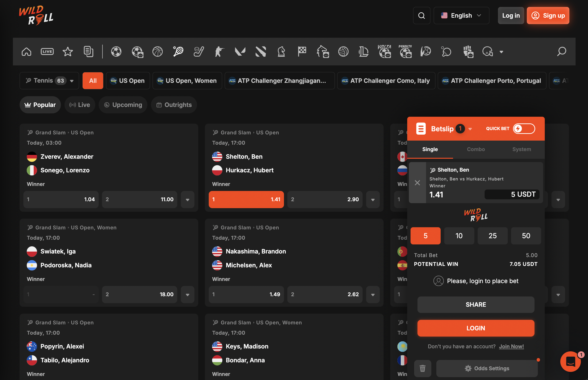
Task: Select the 5 stake chip
Action: [x=425, y=236]
